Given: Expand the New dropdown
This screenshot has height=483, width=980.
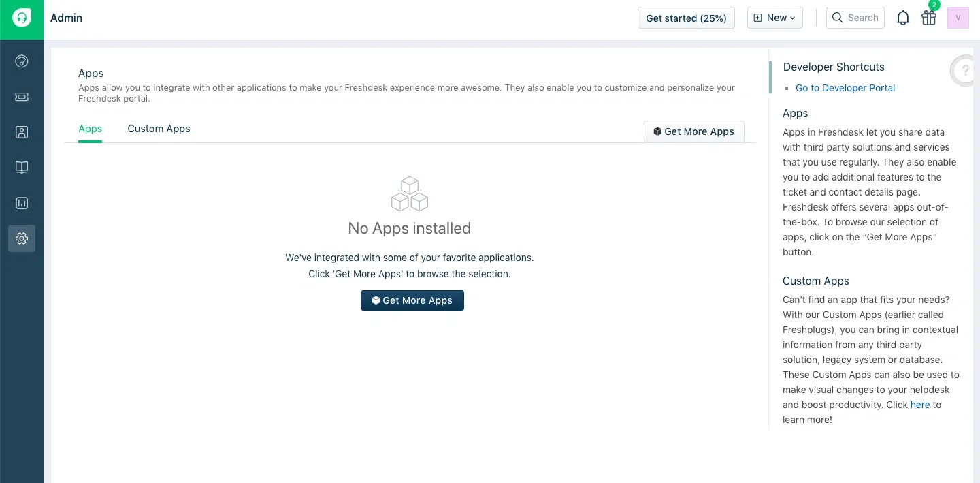Looking at the screenshot, I should (774, 18).
